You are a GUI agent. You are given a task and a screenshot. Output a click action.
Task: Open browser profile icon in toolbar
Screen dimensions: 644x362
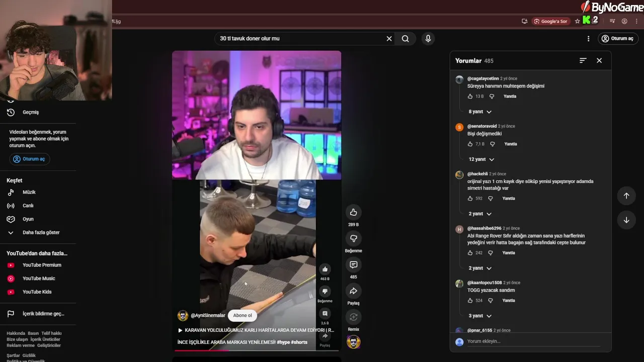[624, 21]
